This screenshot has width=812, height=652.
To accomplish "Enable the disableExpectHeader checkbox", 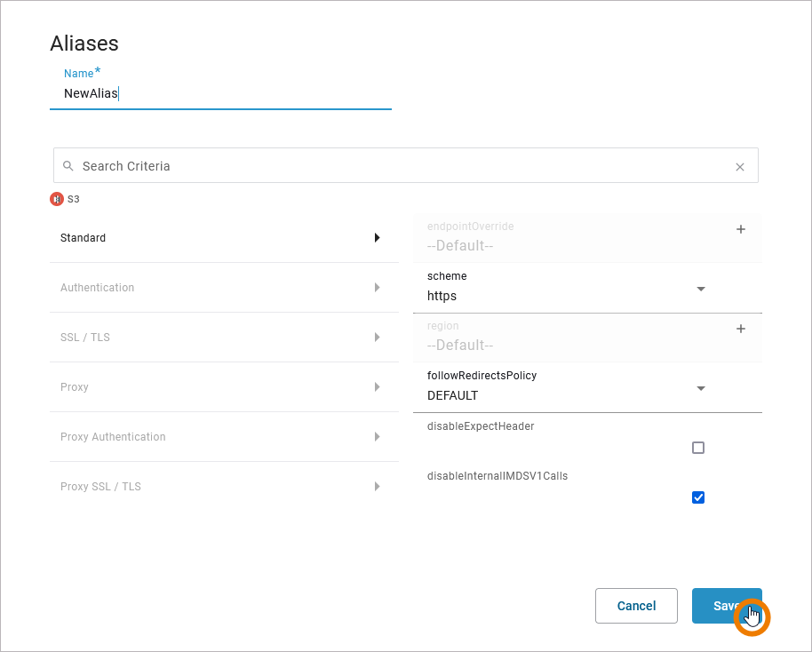I will coord(697,448).
